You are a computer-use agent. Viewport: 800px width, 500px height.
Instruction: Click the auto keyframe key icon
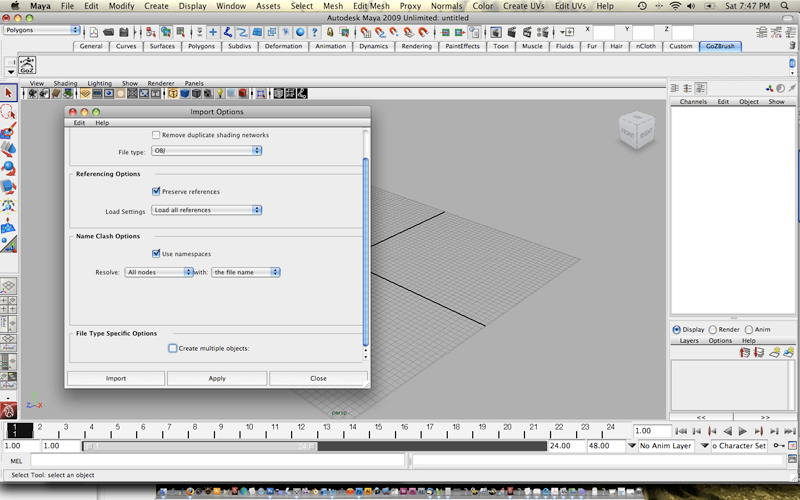pos(779,445)
